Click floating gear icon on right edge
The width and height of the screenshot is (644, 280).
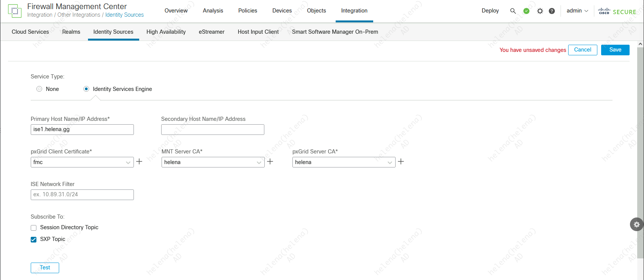pyautogui.click(x=636, y=224)
